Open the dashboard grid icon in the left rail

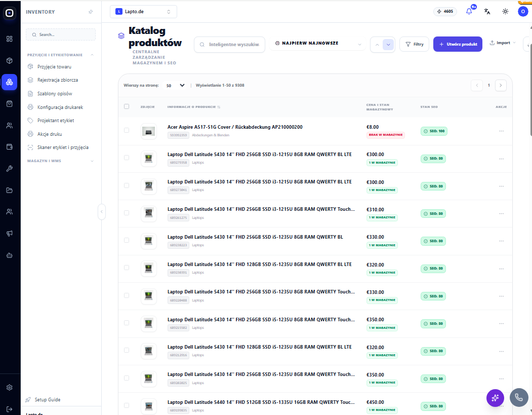[x=10, y=39]
